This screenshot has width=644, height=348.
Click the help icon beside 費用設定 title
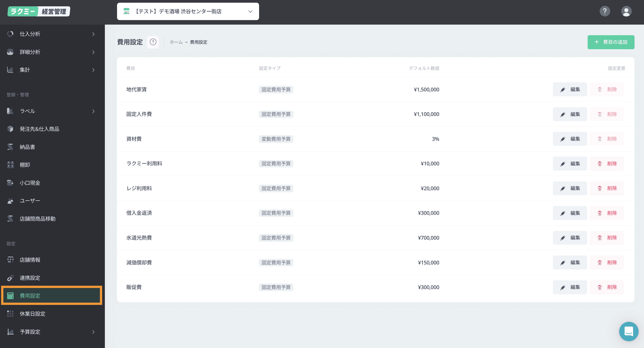pyautogui.click(x=153, y=42)
